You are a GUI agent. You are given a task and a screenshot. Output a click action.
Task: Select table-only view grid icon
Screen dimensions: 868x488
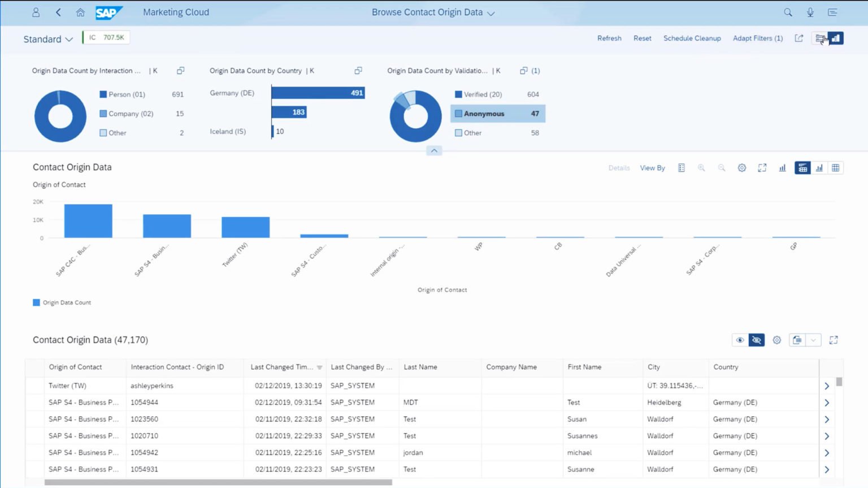tap(835, 168)
